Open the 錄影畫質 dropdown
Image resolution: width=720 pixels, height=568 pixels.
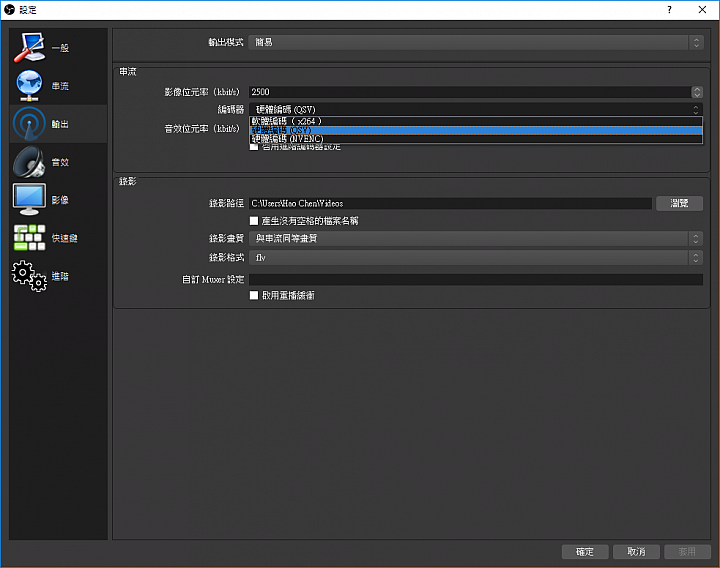476,238
